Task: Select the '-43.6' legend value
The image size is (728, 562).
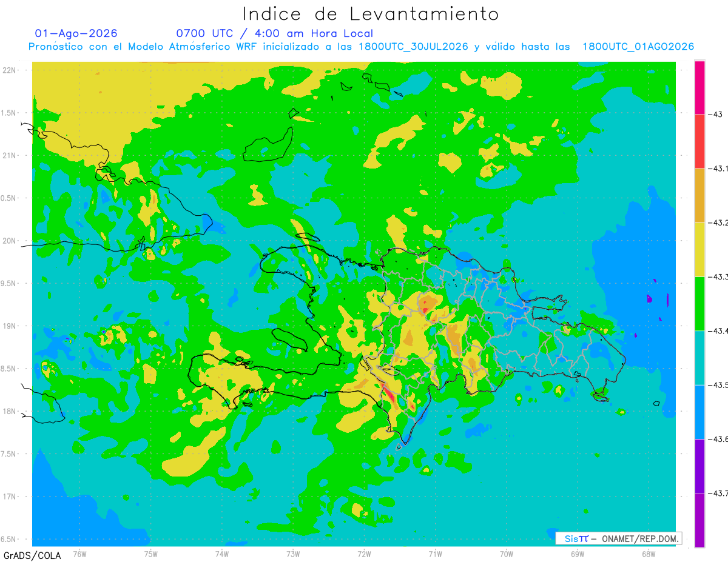Action: click(718, 439)
